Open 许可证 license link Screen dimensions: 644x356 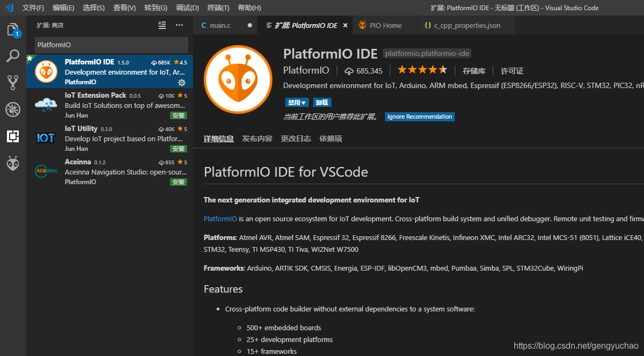[x=512, y=71]
